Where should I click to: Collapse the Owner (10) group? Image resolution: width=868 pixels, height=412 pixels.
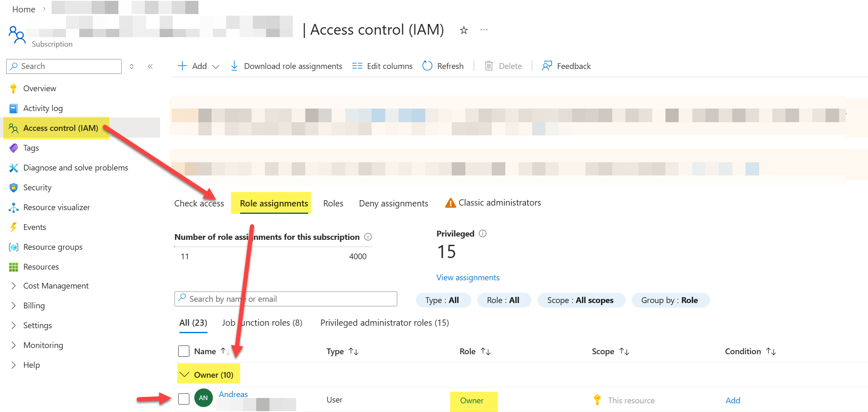[x=184, y=374]
